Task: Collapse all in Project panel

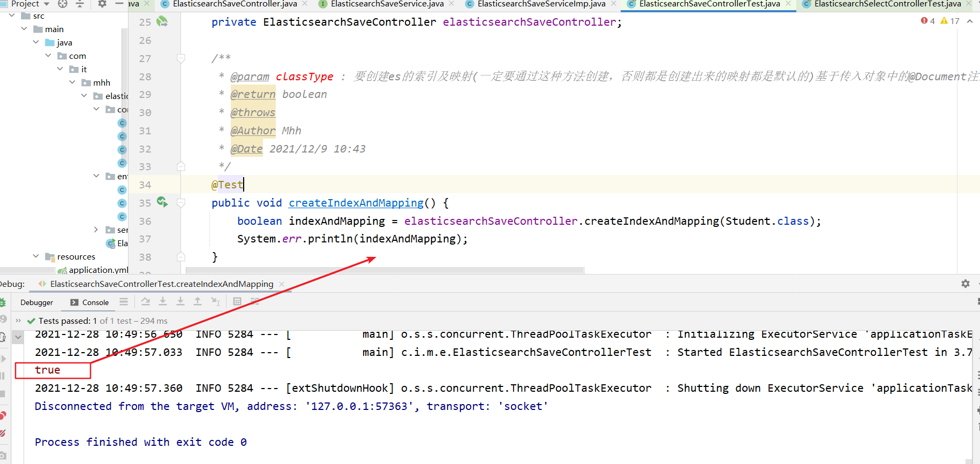Action: point(80,4)
